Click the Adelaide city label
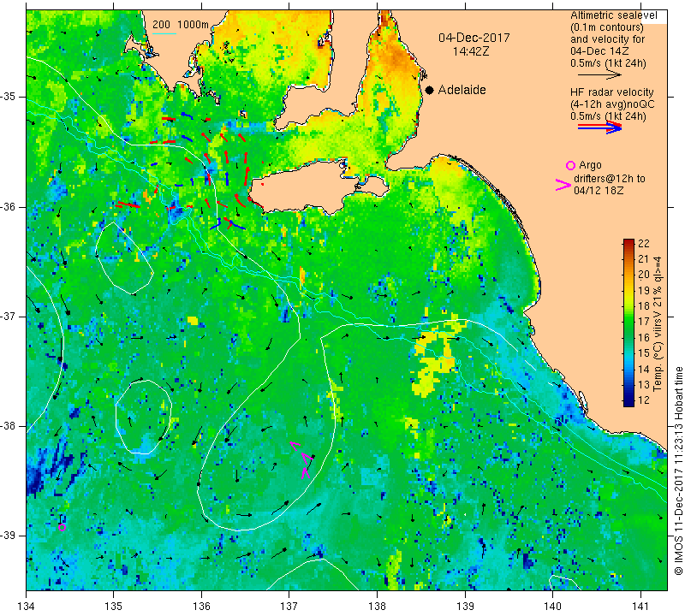 [462, 90]
